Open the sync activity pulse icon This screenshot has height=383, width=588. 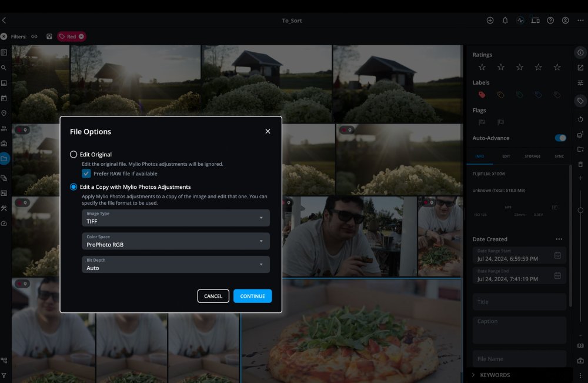(x=520, y=20)
